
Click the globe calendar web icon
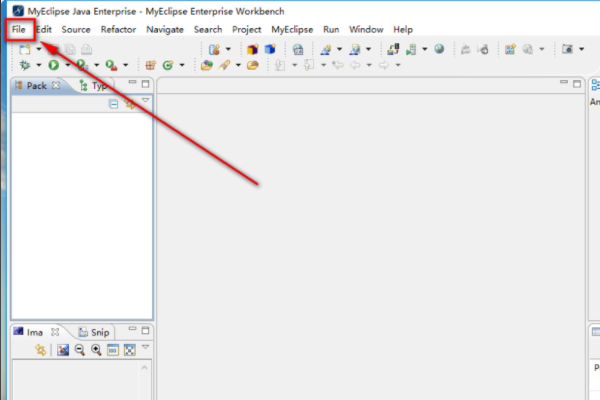298,49
